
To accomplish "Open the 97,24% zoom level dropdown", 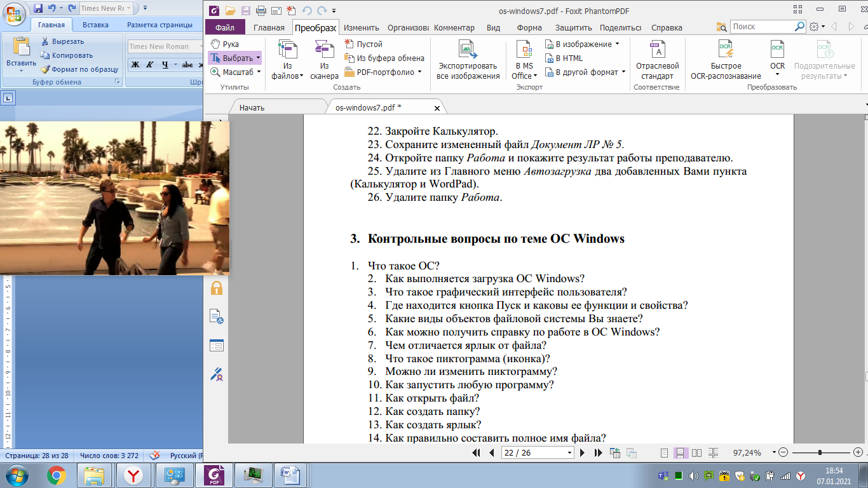I will point(774,452).
